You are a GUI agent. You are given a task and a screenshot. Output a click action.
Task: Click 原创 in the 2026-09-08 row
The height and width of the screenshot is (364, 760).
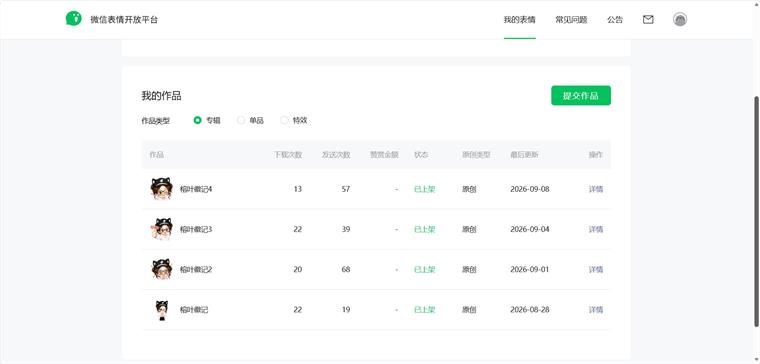coord(469,189)
